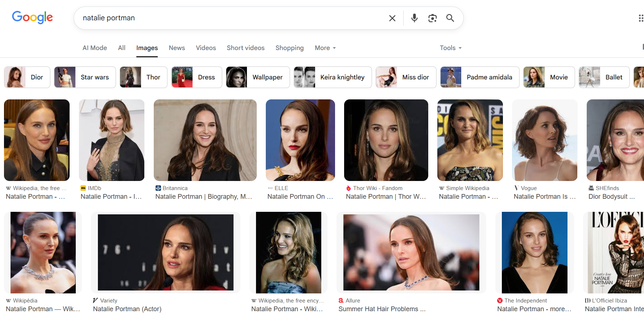The image size is (644, 313).
Task: Click in the search box containing natalie portman
Action: point(232,18)
